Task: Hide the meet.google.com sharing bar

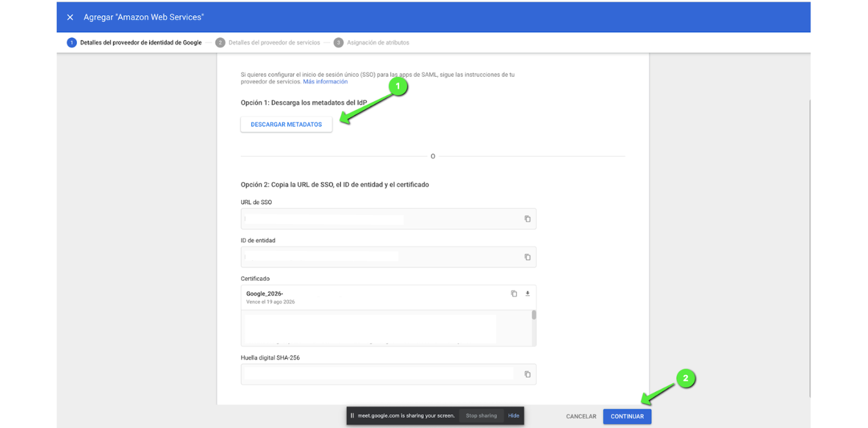Action: (x=513, y=416)
